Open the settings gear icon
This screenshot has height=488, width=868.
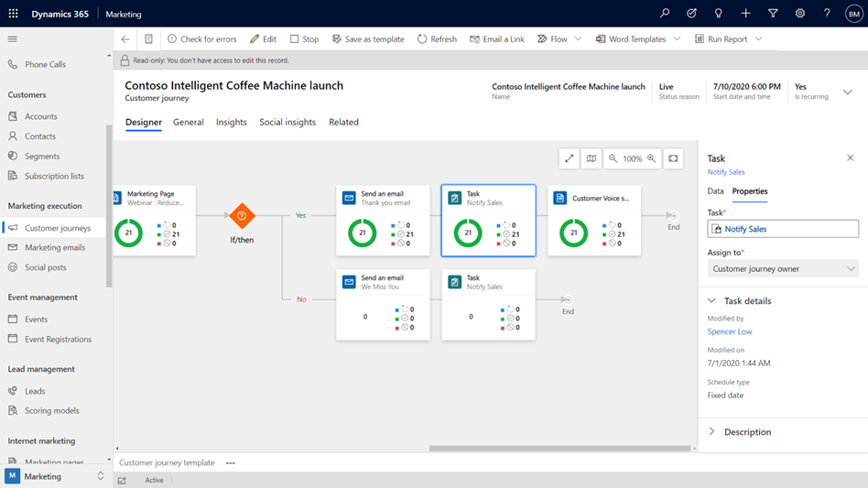800,14
